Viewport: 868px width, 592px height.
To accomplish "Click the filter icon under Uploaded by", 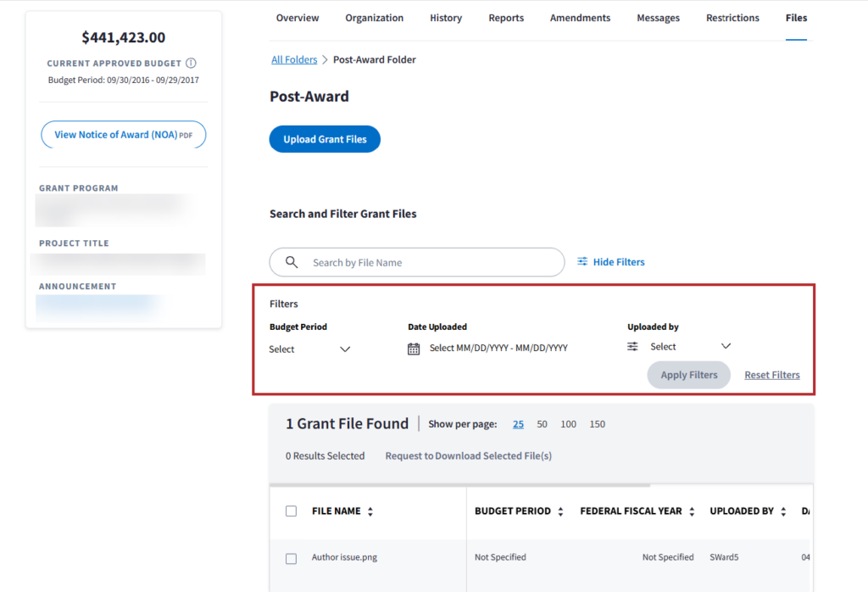I will click(632, 347).
